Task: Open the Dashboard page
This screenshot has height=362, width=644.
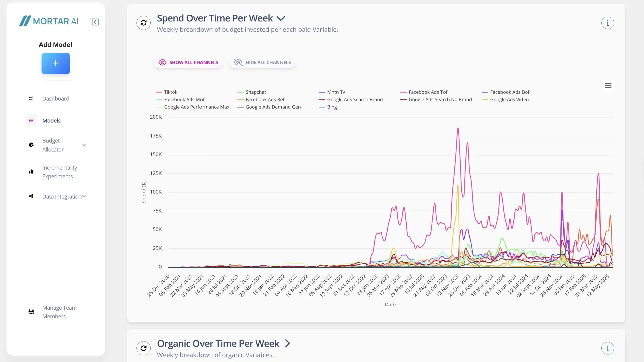Action: point(56,99)
